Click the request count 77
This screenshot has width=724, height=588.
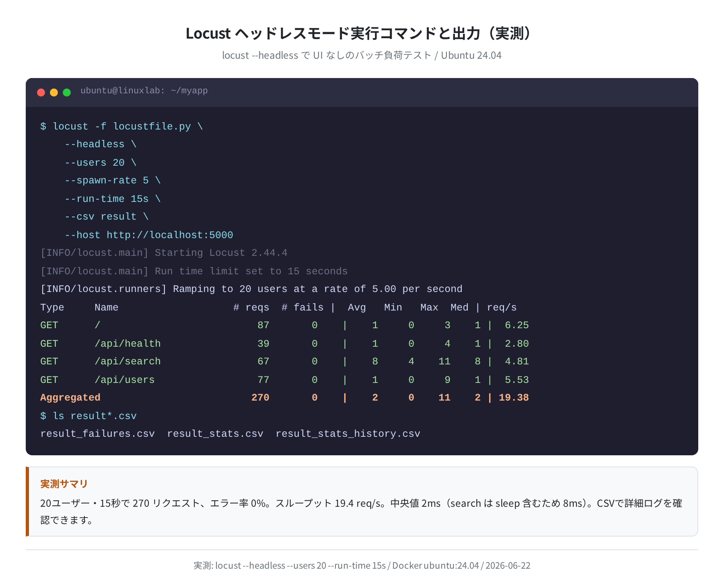pyautogui.click(x=263, y=380)
